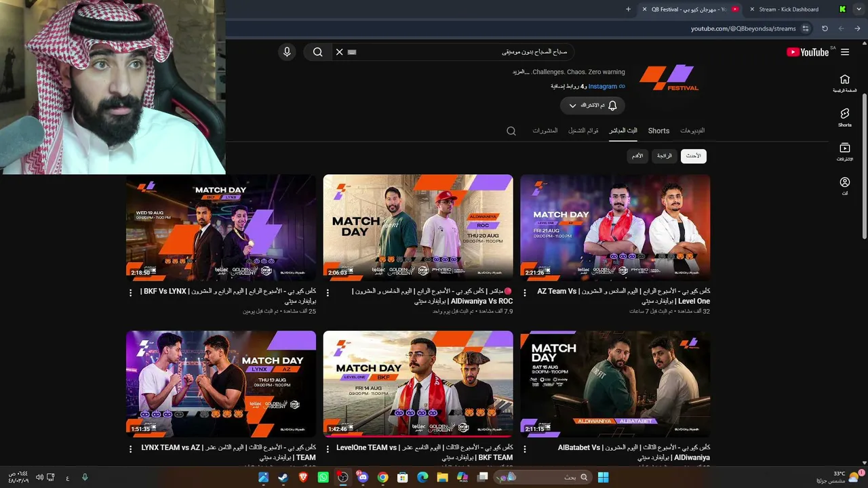Image resolution: width=868 pixels, height=488 pixels.
Task: Clear the YouTube search box text
Action: tap(340, 52)
